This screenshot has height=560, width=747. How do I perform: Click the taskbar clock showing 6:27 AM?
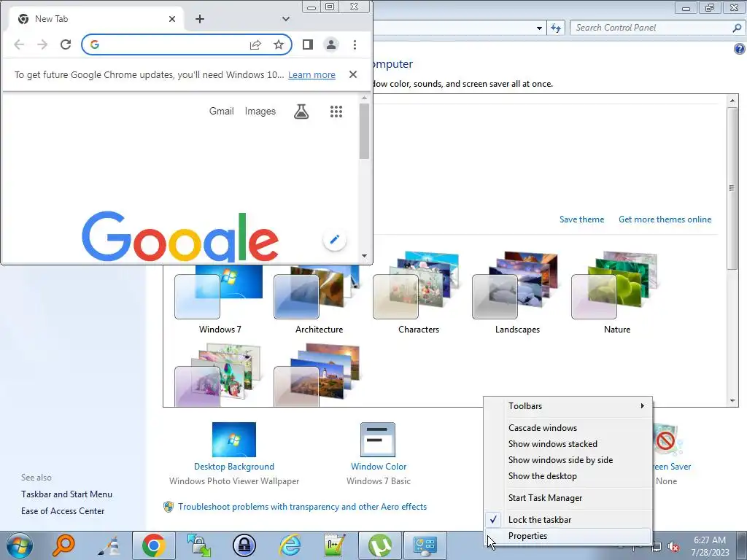point(710,546)
